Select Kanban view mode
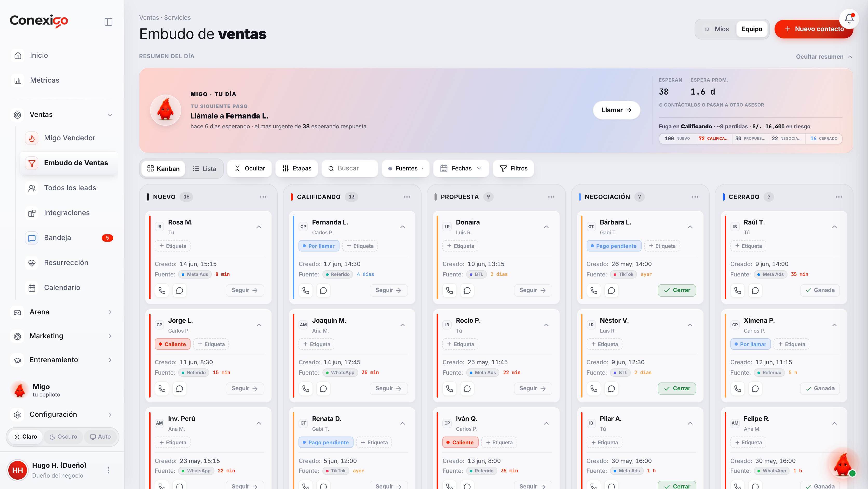This screenshot has width=868, height=489. [164, 169]
